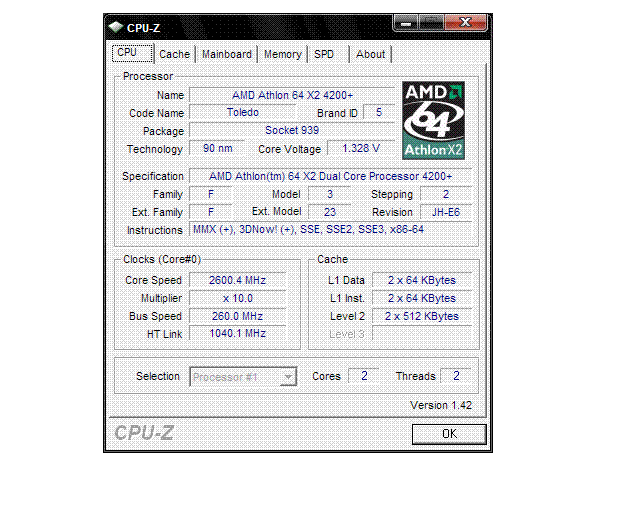Click the OK button
The height and width of the screenshot is (512, 640).
(449, 434)
